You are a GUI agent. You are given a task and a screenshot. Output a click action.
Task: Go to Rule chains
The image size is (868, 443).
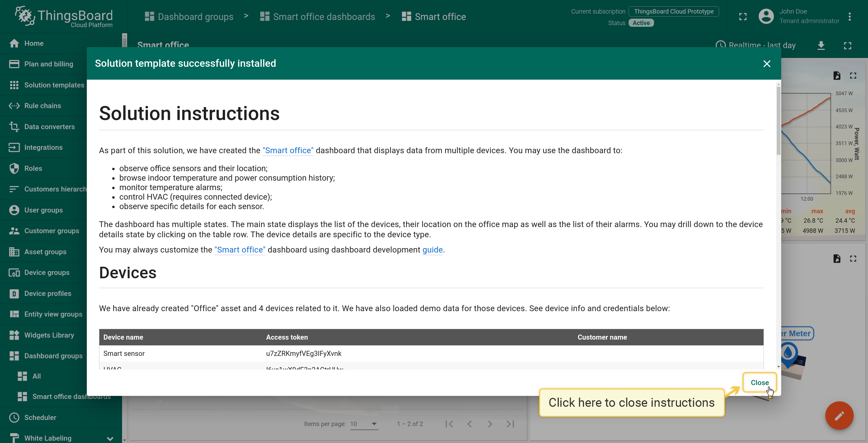61,106
